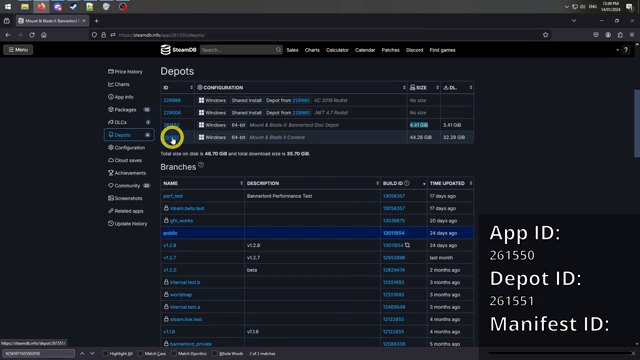
Task: Open the Calculator menu item
Action: click(x=337, y=50)
